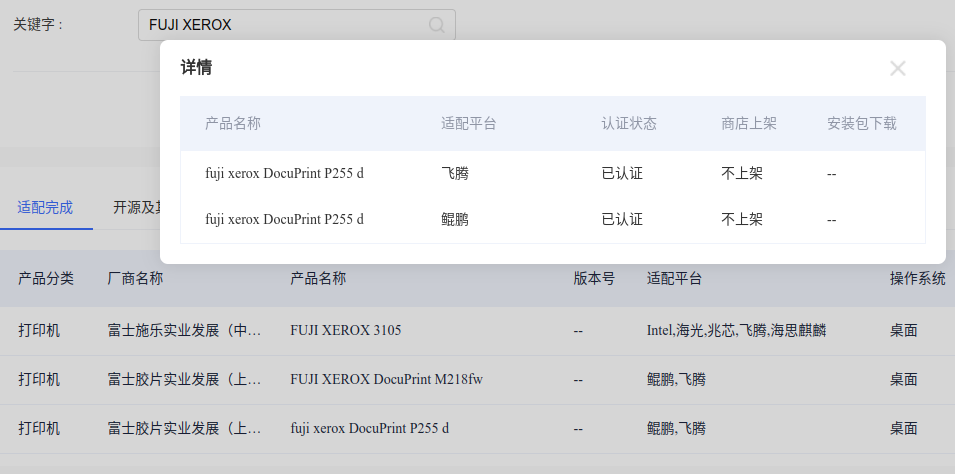
Task: Click the 详情 dialog title
Action: pyautogui.click(x=196, y=68)
